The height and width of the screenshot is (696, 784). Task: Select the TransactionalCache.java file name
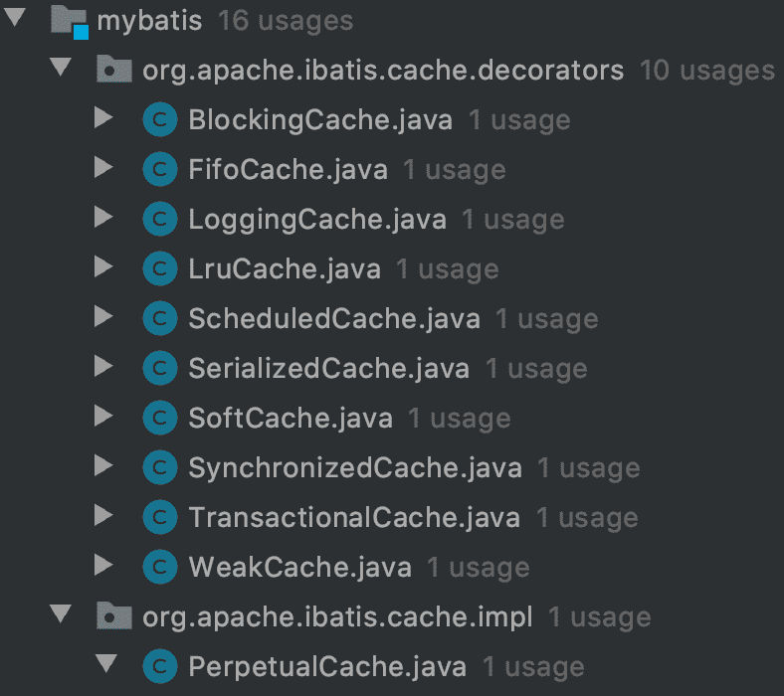[x=354, y=517]
